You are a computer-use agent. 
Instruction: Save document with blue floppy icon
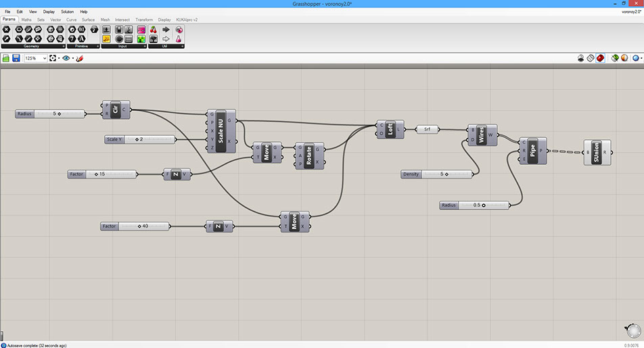click(16, 58)
